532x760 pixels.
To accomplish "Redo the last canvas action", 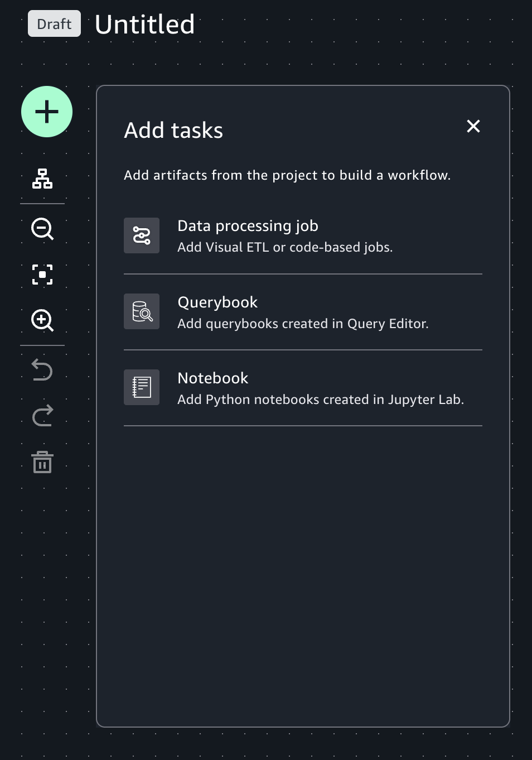I will 42,415.
